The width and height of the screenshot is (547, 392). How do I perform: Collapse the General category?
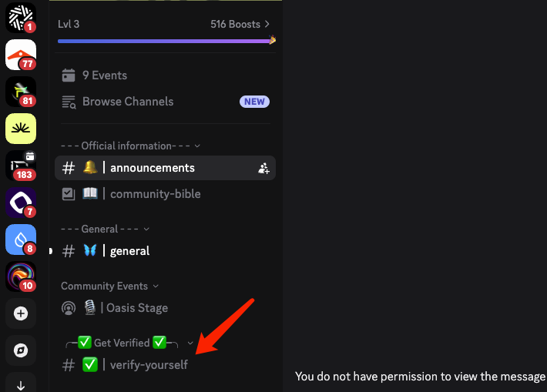point(104,229)
